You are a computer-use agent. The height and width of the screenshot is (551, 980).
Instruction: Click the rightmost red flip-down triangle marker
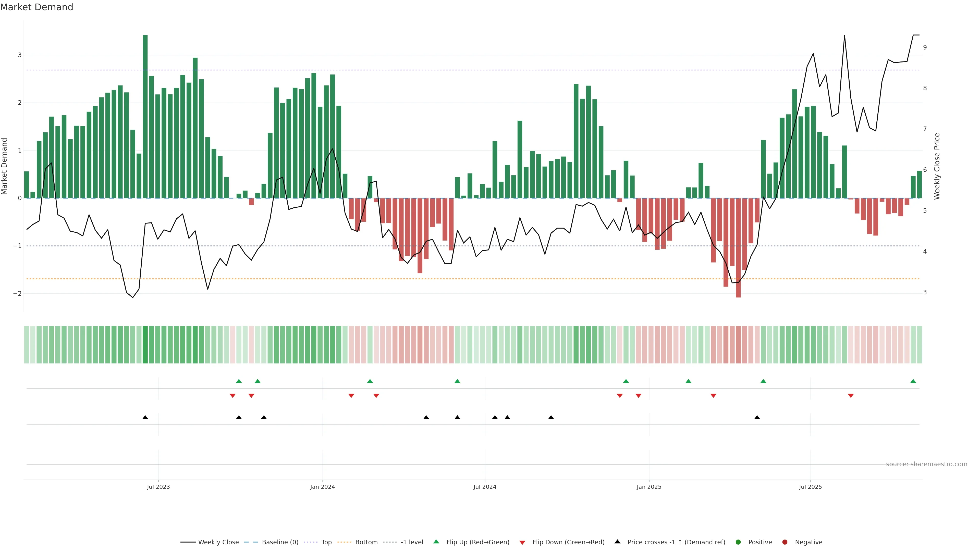coord(851,396)
